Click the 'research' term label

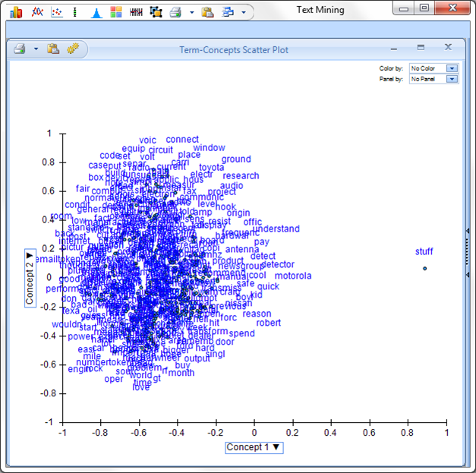click(241, 176)
